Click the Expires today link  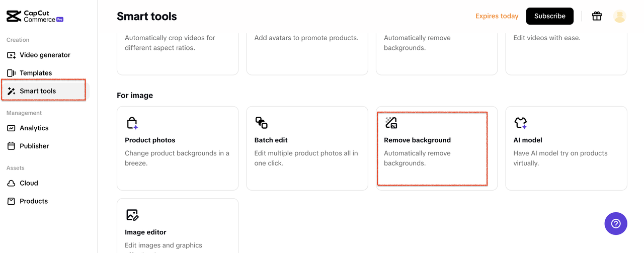497,16
